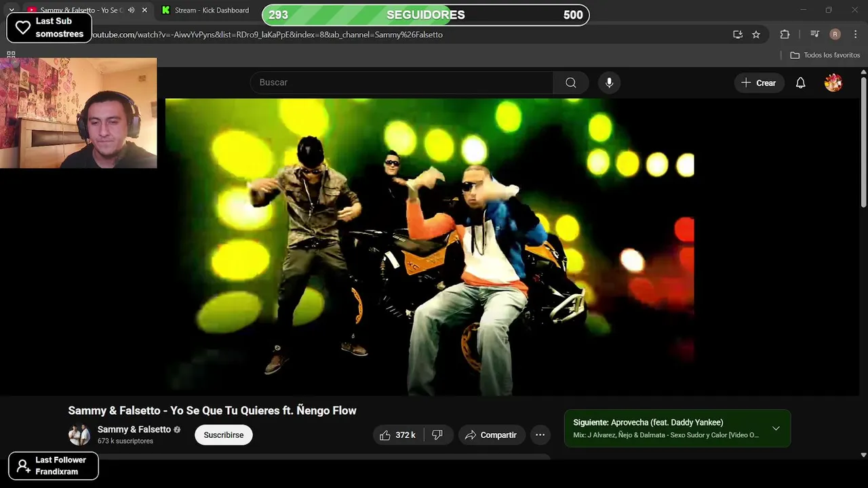Click the scrollbar down arrow

click(x=863, y=455)
